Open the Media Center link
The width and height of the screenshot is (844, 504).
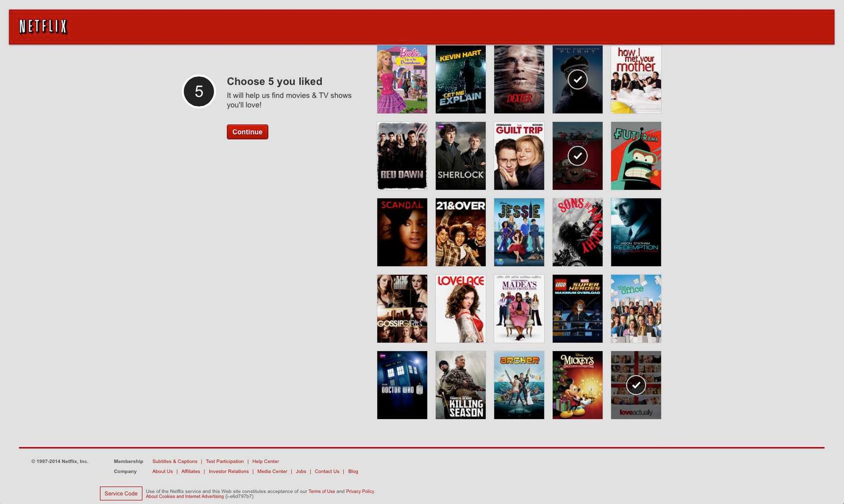(x=272, y=471)
